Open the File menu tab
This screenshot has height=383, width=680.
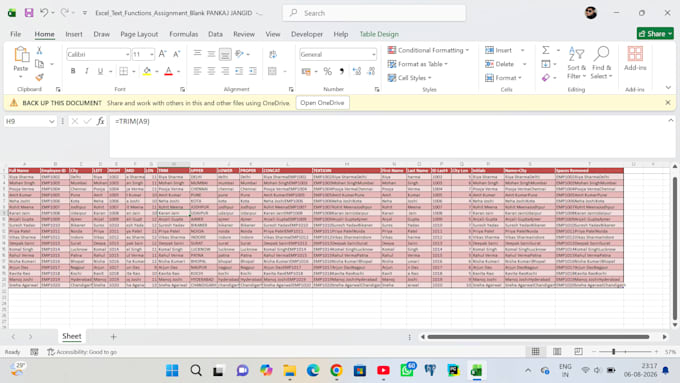[x=16, y=34]
